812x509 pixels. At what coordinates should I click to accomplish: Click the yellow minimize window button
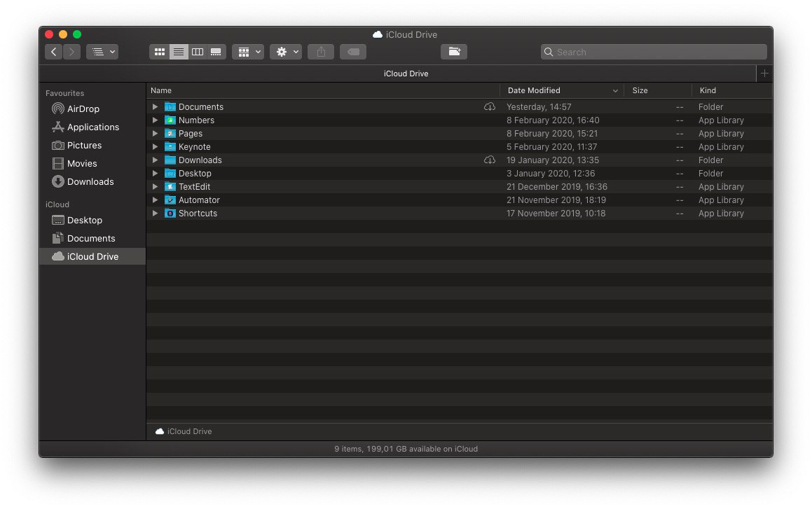pyautogui.click(x=63, y=35)
